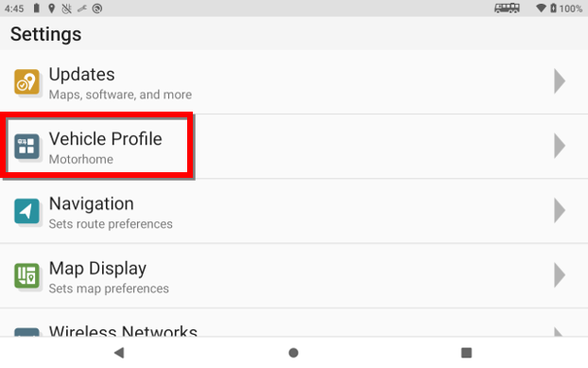The image size is (588, 368).
Task: Open Navigation route preferences
Action: (294, 211)
